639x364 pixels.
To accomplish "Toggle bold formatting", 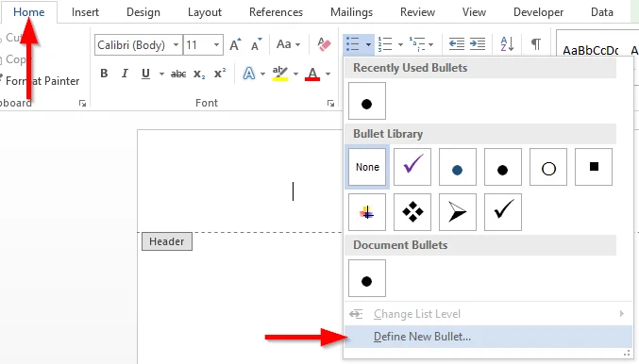I will tap(104, 74).
